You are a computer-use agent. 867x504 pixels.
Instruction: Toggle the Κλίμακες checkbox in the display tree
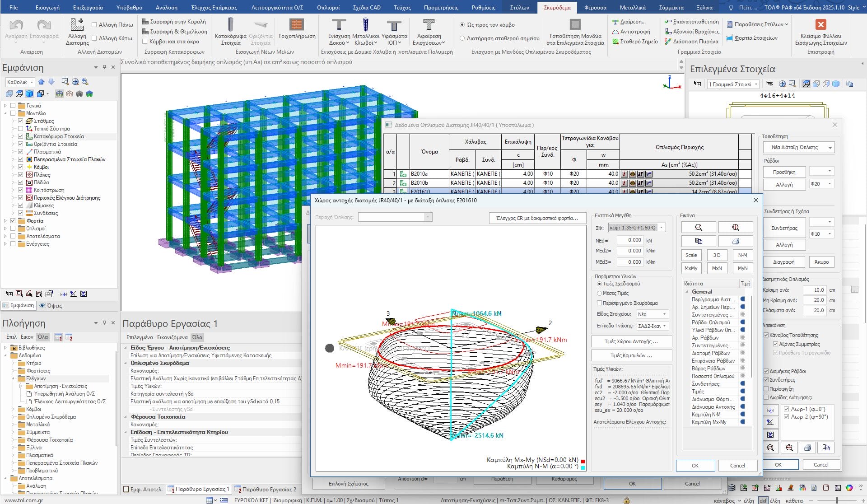click(x=20, y=205)
